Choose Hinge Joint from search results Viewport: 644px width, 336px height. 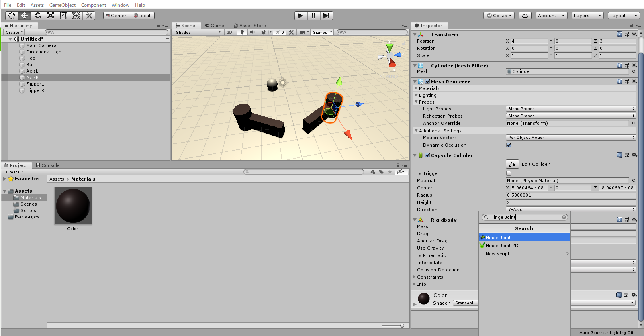524,238
